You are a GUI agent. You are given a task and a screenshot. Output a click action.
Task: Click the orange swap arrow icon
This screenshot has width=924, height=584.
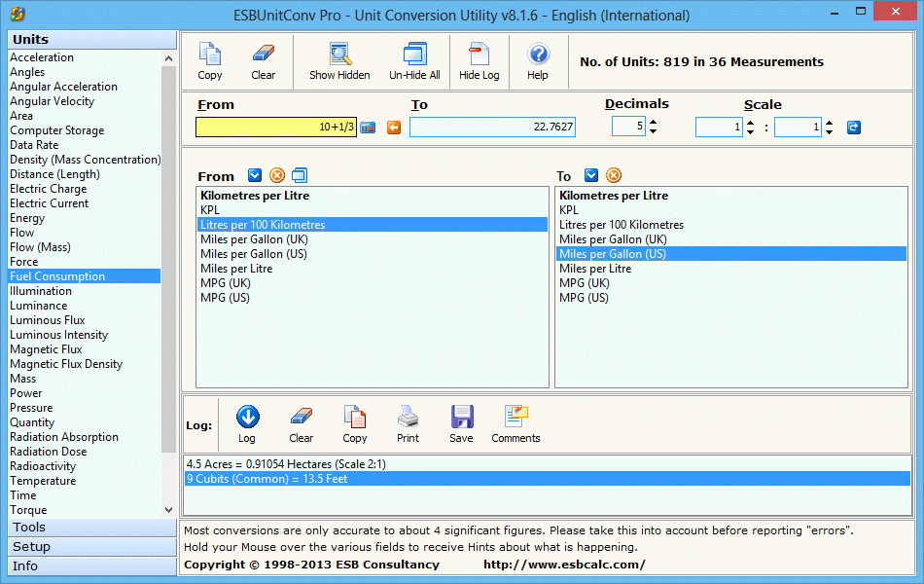click(394, 128)
